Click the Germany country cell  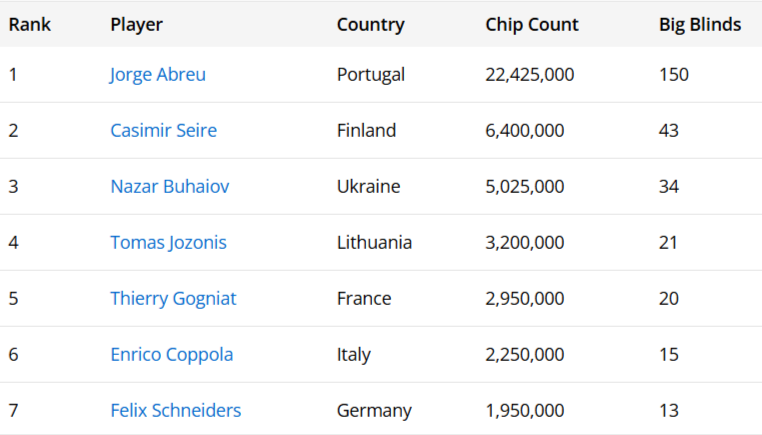click(x=374, y=411)
